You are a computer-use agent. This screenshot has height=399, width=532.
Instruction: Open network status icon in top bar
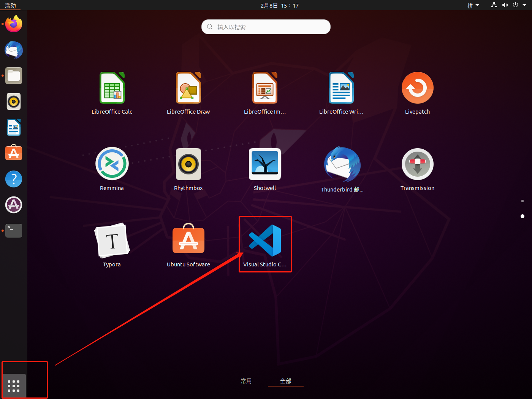coord(494,5)
